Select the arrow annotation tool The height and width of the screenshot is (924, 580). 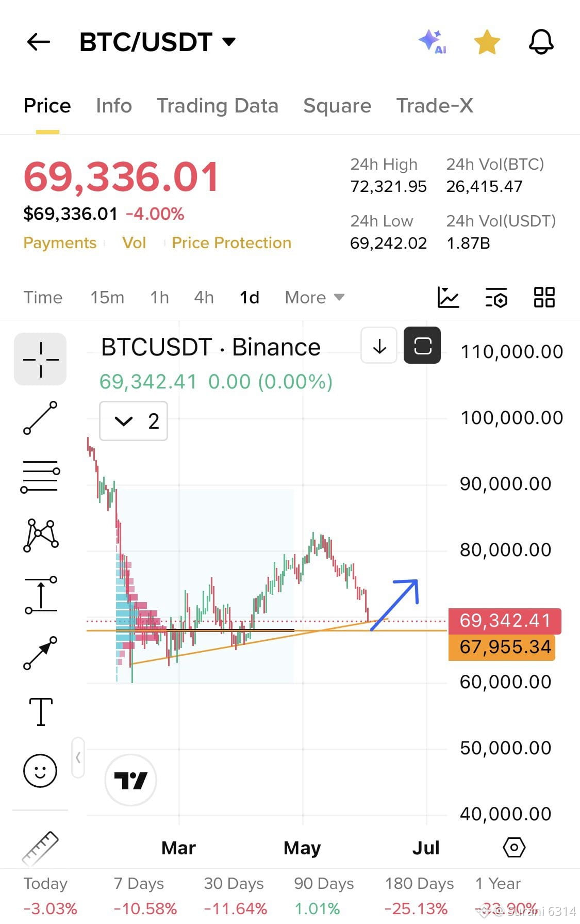coord(40,653)
